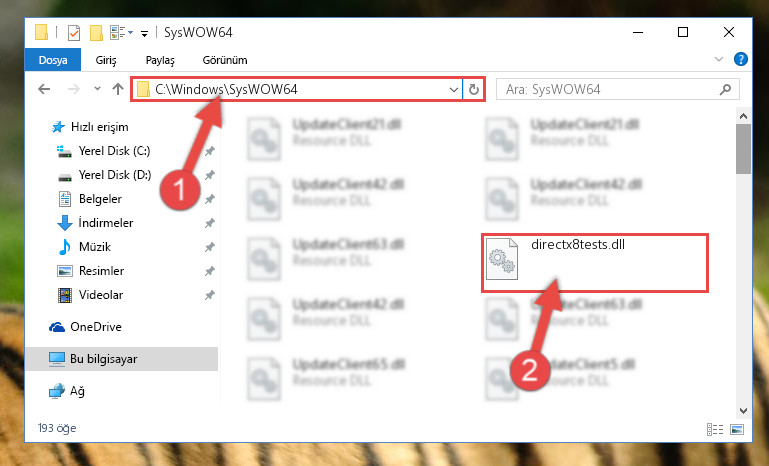Viewport: 769px width, 466px height.
Task: Click the Back navigation arrow
Action: (x=44, y=89)
